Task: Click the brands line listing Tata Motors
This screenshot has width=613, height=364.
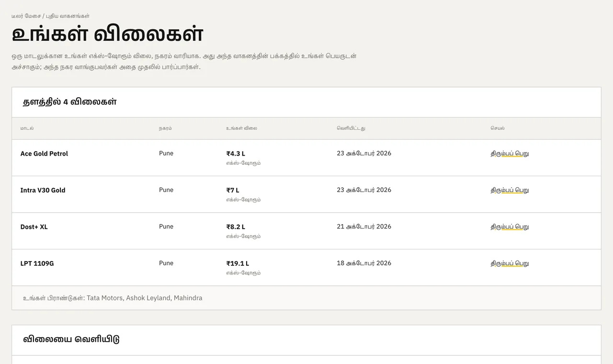Action: click(113, 298)
